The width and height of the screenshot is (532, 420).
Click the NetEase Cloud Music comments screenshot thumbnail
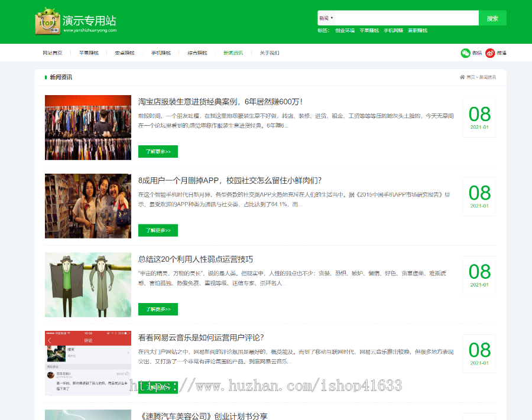coord(88,363)
